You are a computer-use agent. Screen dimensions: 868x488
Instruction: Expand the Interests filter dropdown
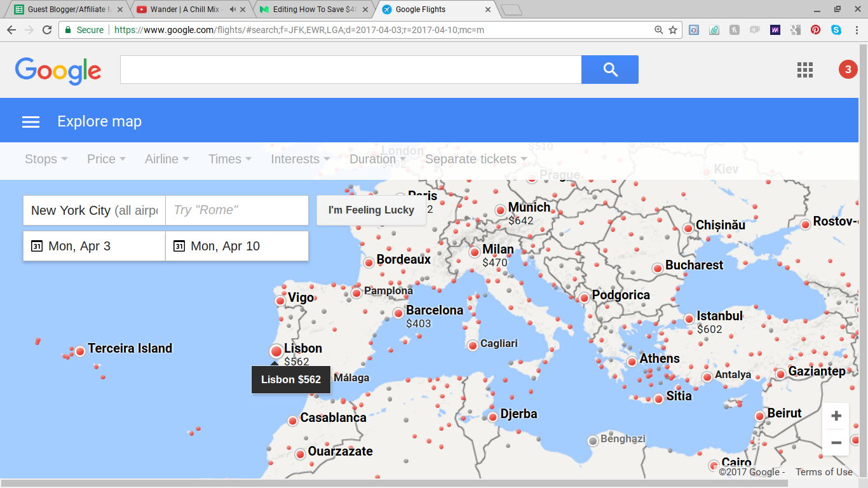click(x=301, y=159)
